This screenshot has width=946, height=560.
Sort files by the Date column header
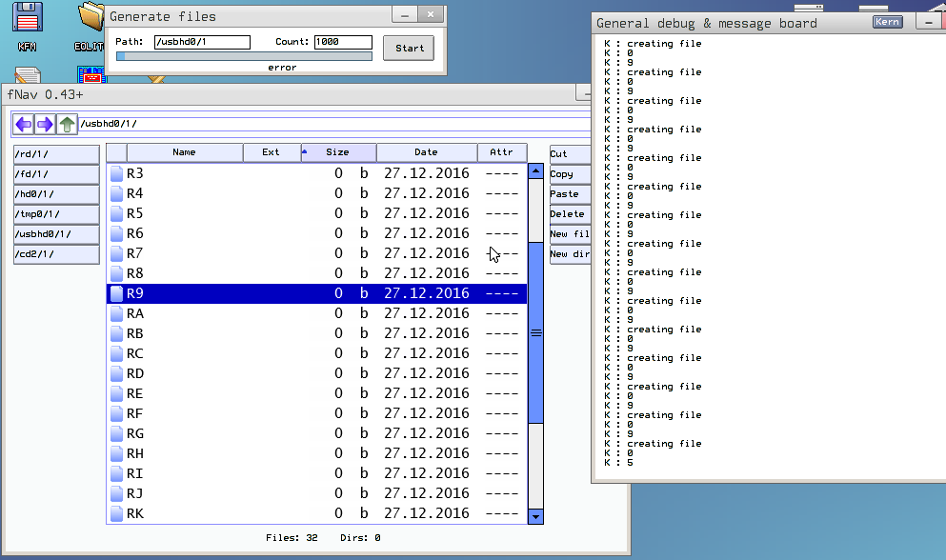pos(426,152)
